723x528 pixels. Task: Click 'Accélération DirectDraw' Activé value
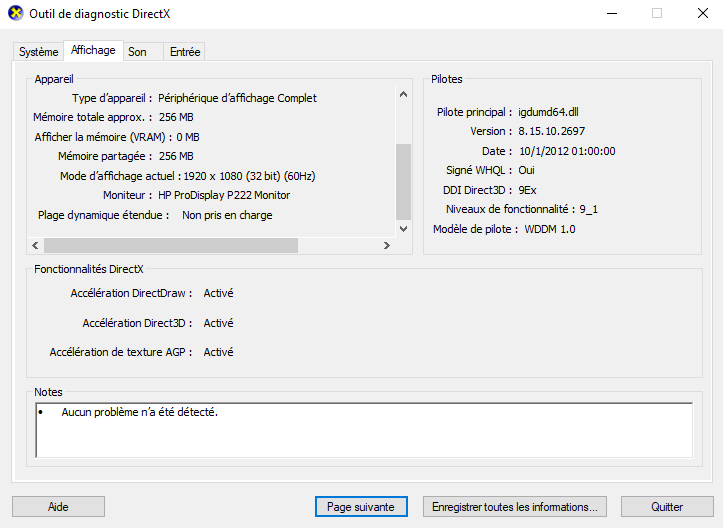tap(219, 293)
